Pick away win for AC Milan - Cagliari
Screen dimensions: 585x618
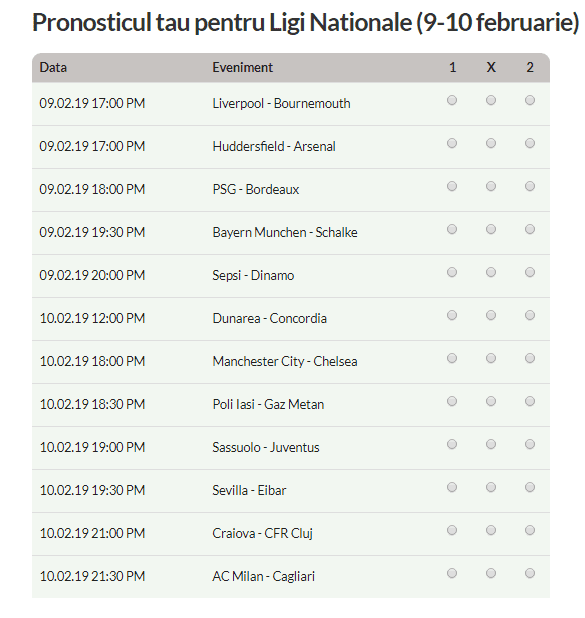click(530, 573)
